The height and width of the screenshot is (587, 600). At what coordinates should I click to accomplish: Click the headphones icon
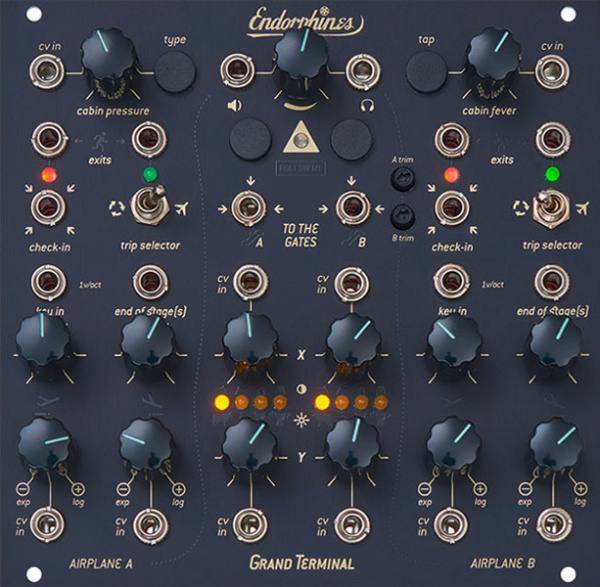point(367,105)
